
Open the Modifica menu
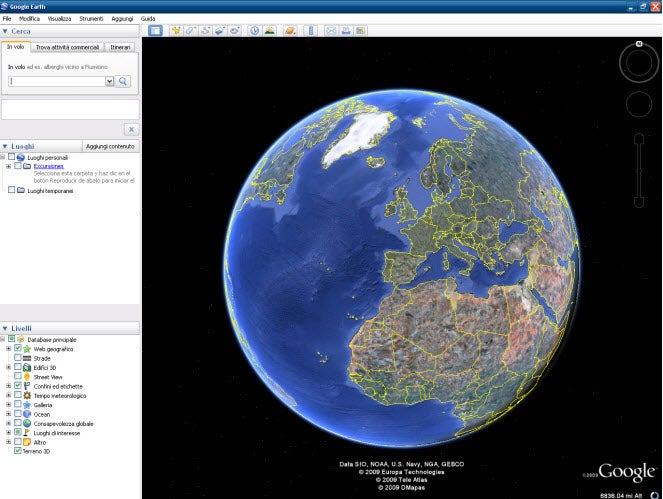(29, 19)
